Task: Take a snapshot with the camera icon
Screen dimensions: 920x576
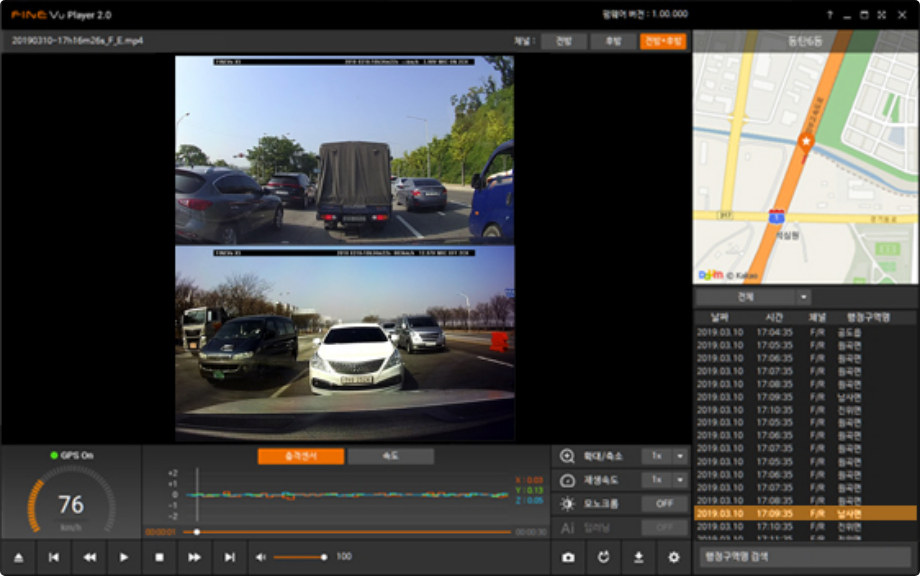Action: click(x=569, y=557)
